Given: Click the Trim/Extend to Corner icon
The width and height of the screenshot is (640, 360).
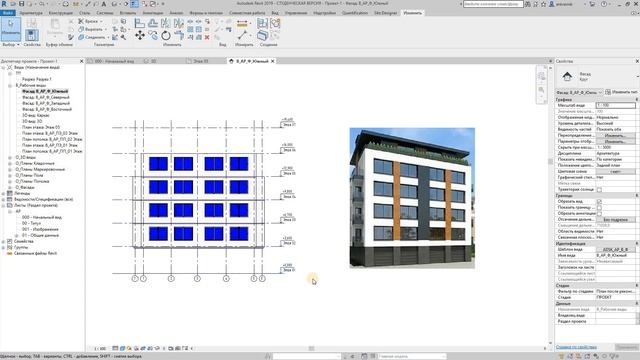Looking at the screenshot, I should tap(178, 36).
